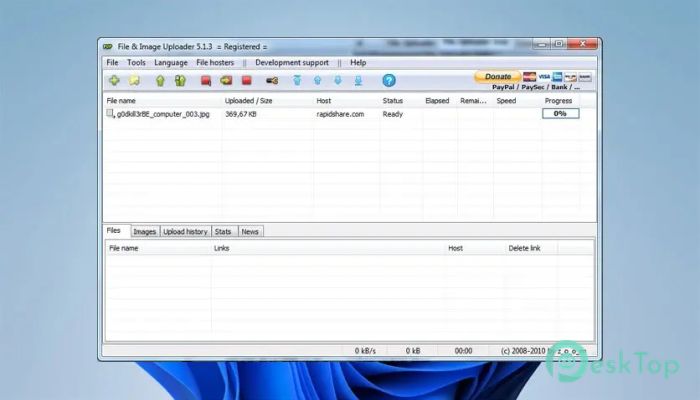Click the blue move-to-top arrow icon

point(297,80)
